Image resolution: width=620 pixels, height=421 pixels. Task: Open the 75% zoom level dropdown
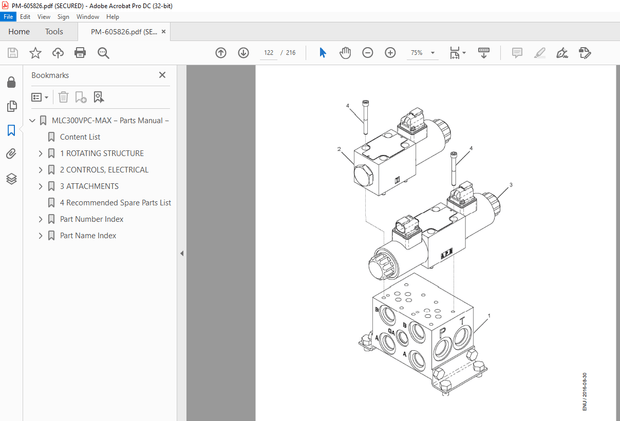tap(421, 53)
